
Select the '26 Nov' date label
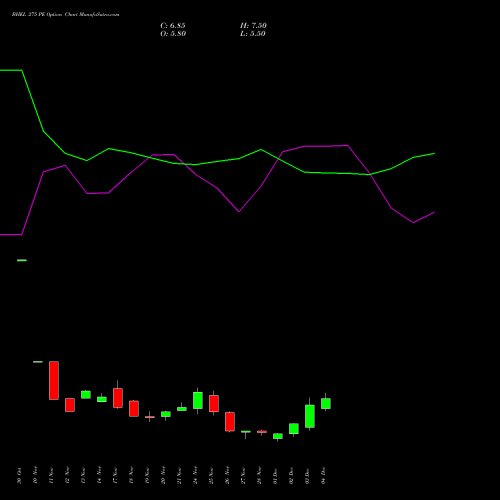227,476
